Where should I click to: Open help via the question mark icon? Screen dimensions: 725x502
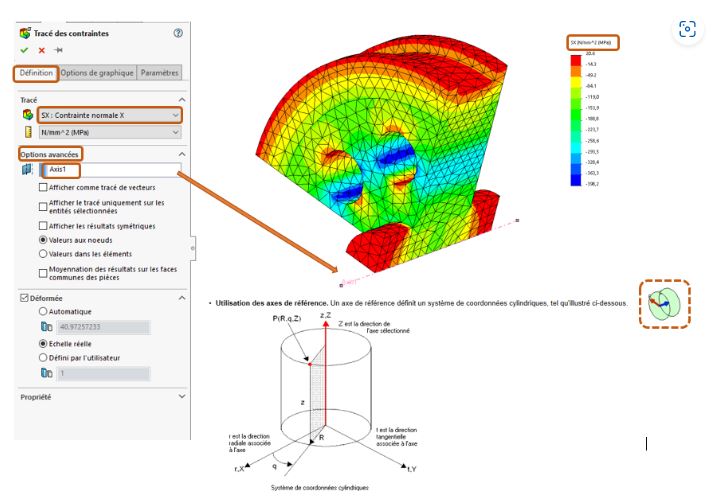pyautogui.click(x=178, y=33)
